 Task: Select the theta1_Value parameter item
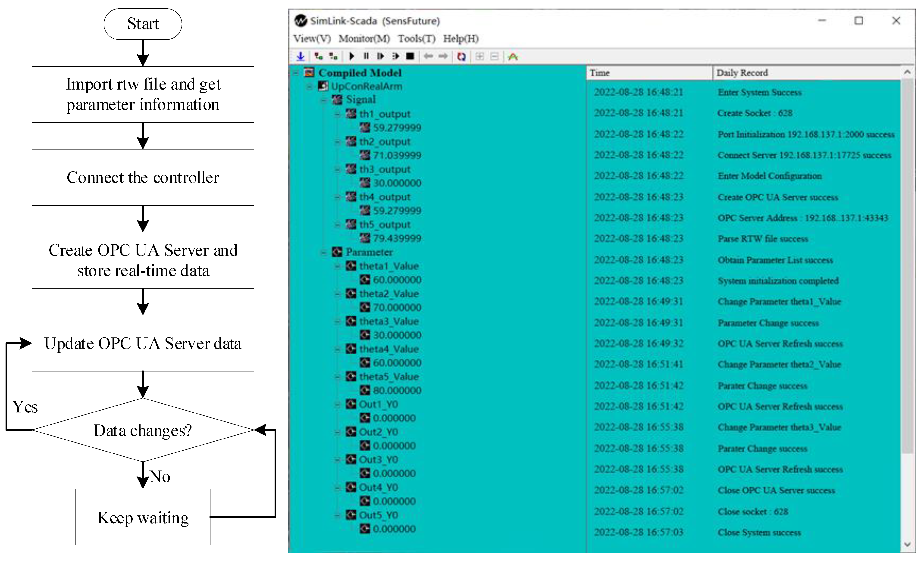point(388,266)
